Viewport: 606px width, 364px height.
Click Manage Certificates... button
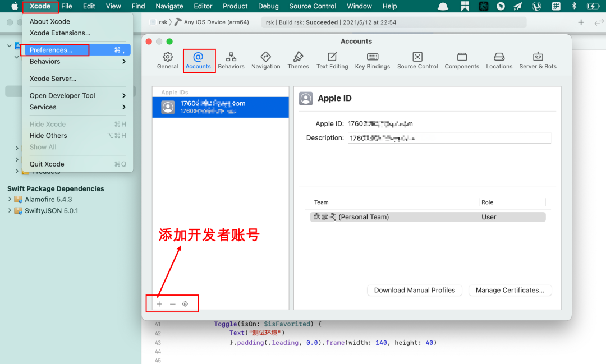[509, 290]
